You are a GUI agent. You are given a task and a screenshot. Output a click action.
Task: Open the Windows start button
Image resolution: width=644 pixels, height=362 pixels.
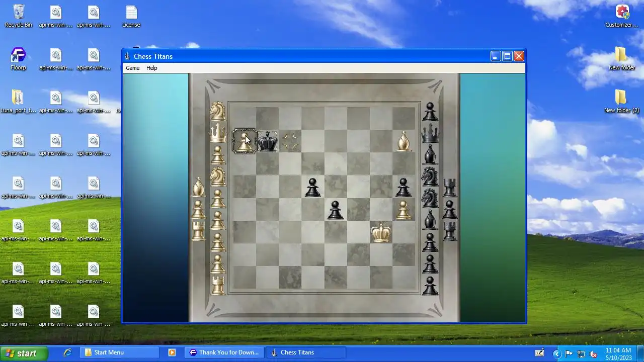click(24, 353)
